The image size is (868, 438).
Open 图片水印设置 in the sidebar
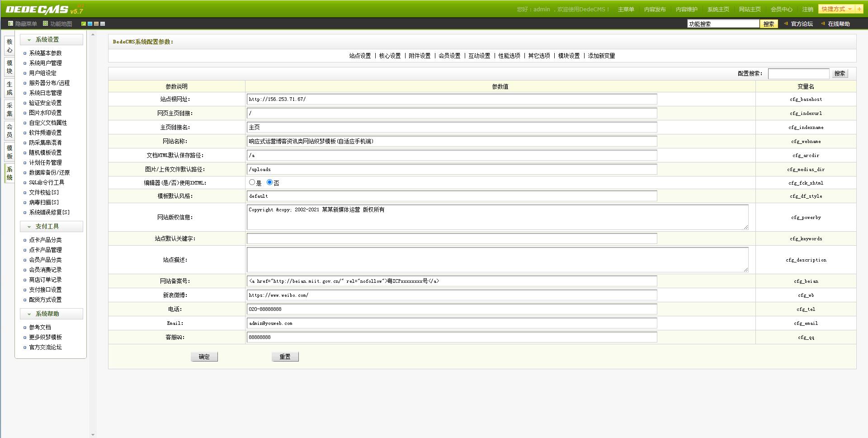(45, 113)
